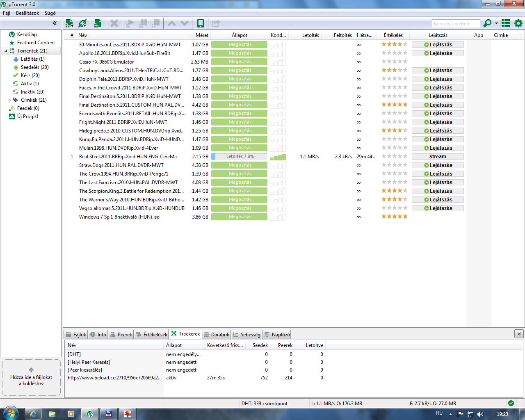The width and height of the screenshot is (525, 420).
Task: Select the beload.cc tracker row
Action: pos(195,377)
